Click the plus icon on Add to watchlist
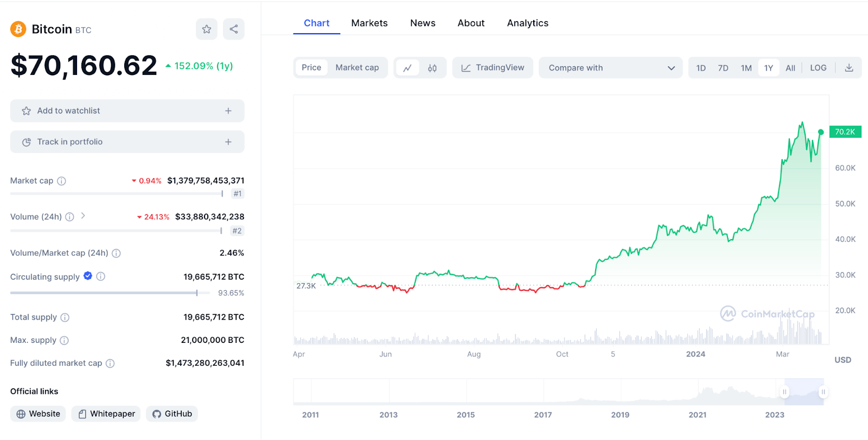 tap(228, 111)
